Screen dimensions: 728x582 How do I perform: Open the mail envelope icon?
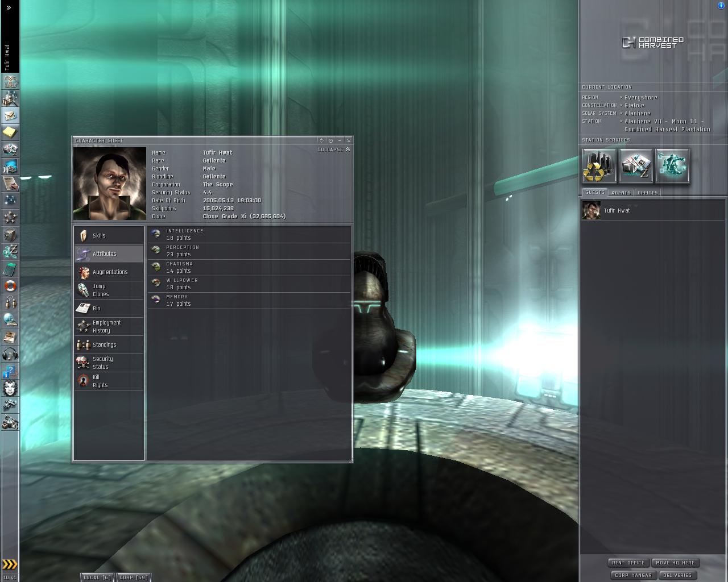click(x=10, y=115)
